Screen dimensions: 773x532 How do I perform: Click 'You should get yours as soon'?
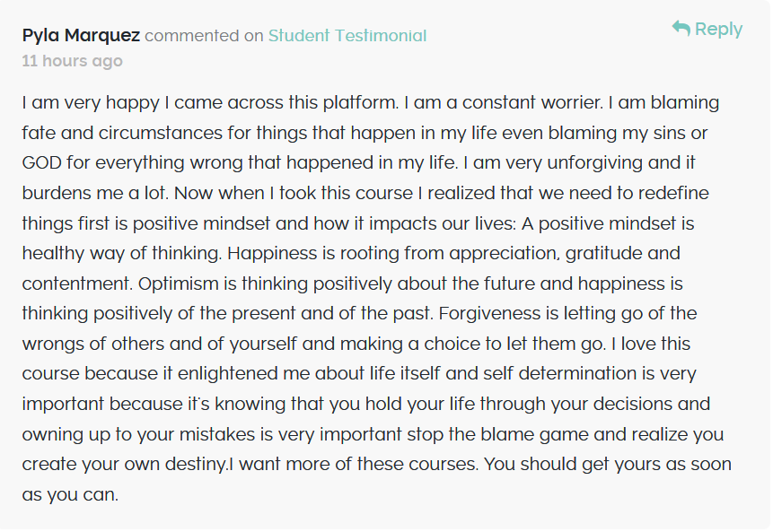pos(607,465)
